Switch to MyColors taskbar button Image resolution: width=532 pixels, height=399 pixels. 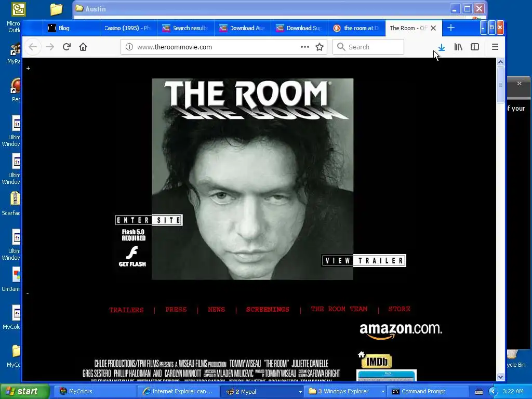pyautogui.click(x=95, y=391)
